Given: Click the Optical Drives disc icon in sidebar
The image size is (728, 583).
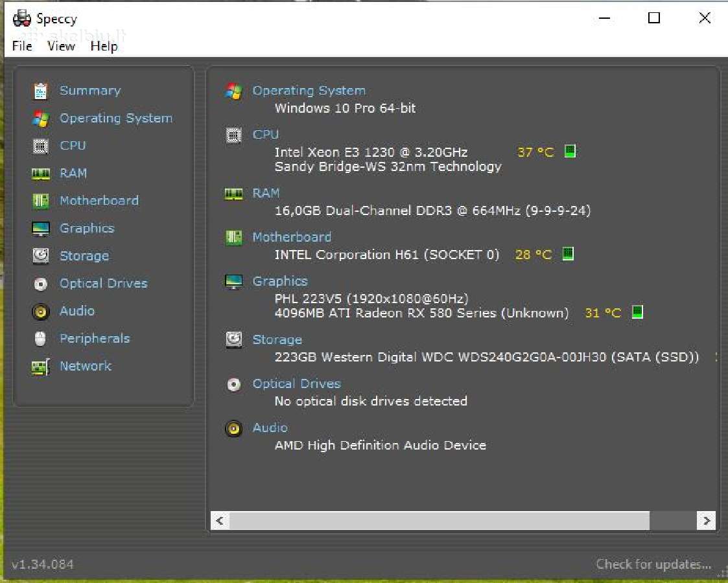Looking at the screenshot, I should [40, 284].
